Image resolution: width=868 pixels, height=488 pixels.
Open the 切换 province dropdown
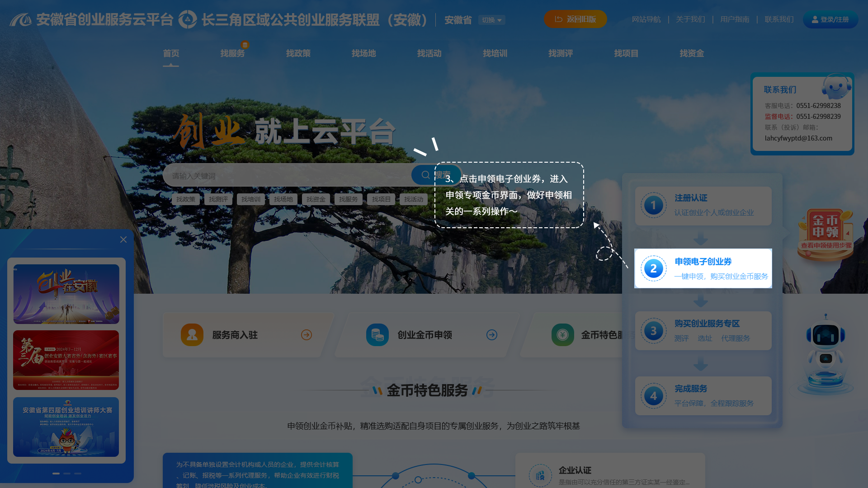491,20
